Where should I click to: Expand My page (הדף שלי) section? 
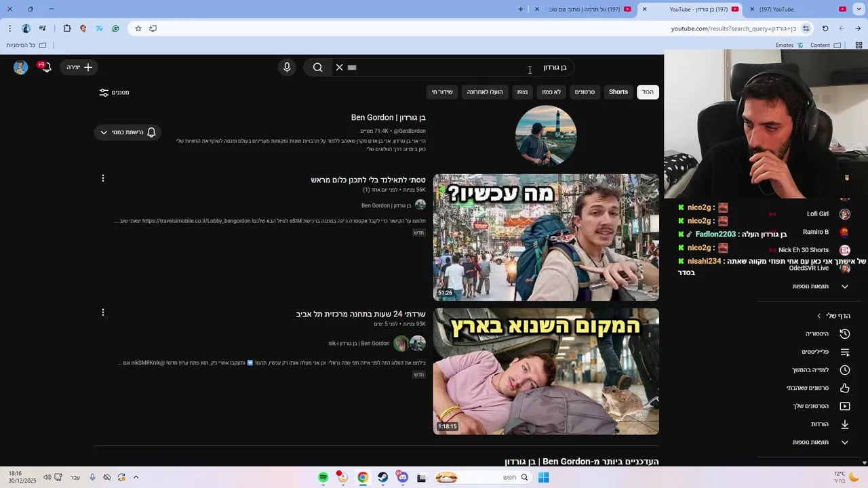click(x=833, y=316)
